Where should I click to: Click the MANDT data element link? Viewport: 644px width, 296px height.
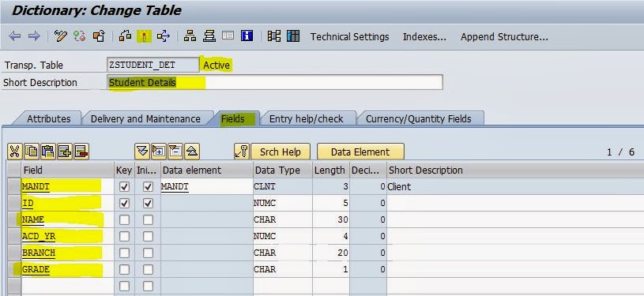[175, 187]
